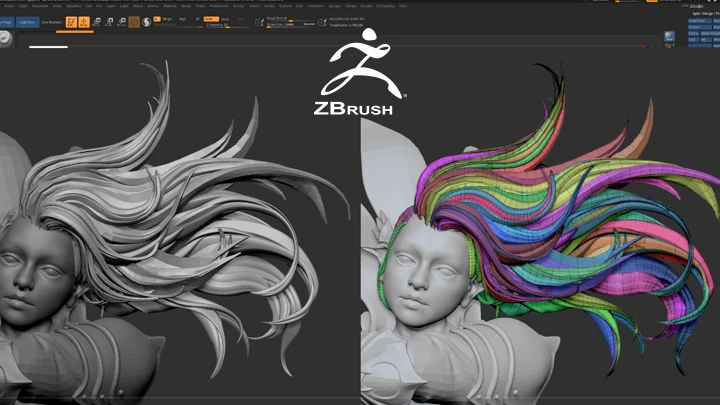Open the Preferences menu
Image resolution: width=720 pixels, height=405 pixels.
tap(219, 6)
